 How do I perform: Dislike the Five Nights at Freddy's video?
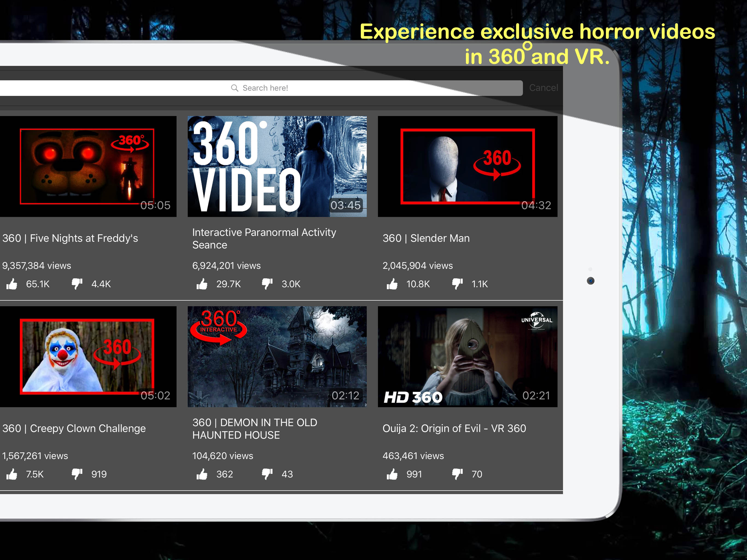tap(77, 284)
